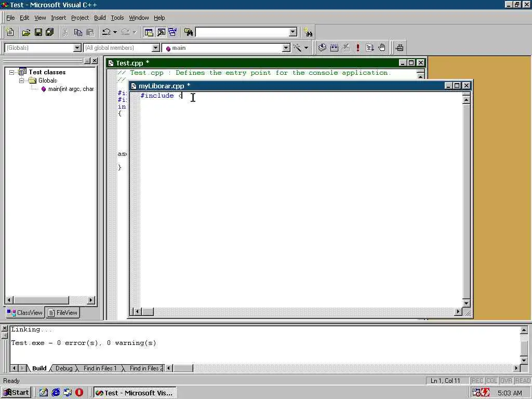
Task: Select the Build output tab
Action: [39, 368]
